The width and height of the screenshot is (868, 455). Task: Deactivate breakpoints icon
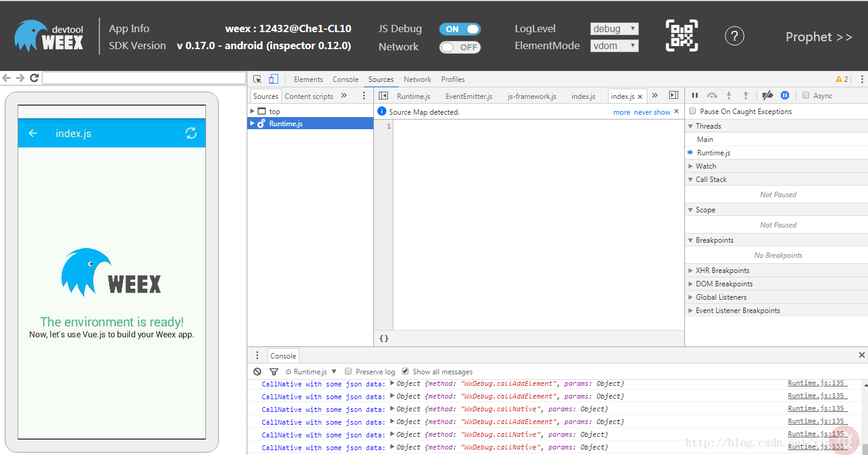tap(767, 95)
